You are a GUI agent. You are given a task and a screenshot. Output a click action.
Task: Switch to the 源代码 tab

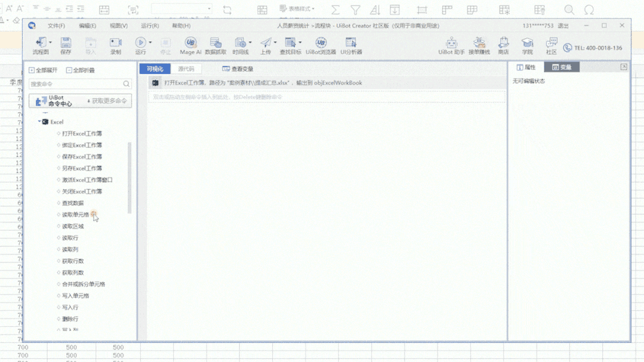point(186,69)
